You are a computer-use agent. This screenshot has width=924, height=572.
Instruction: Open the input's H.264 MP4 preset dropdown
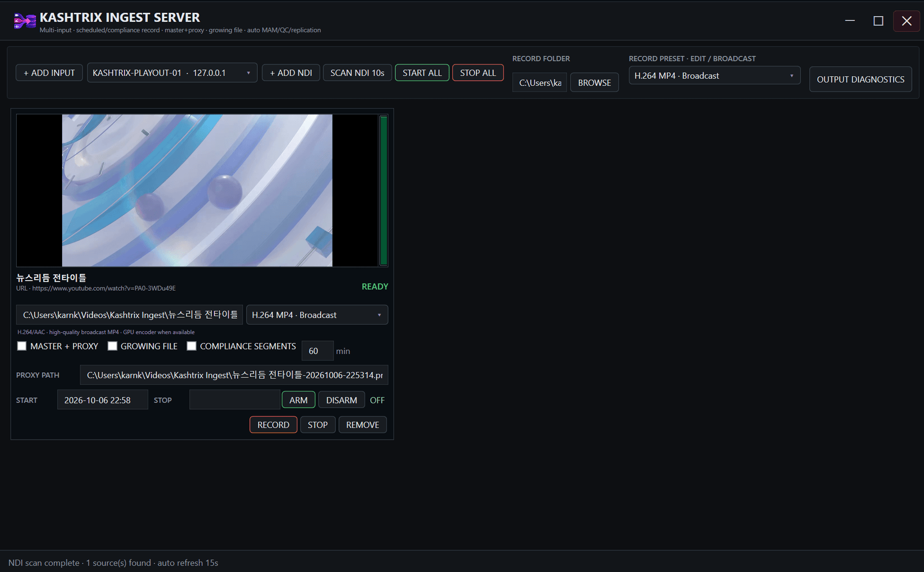317,315
